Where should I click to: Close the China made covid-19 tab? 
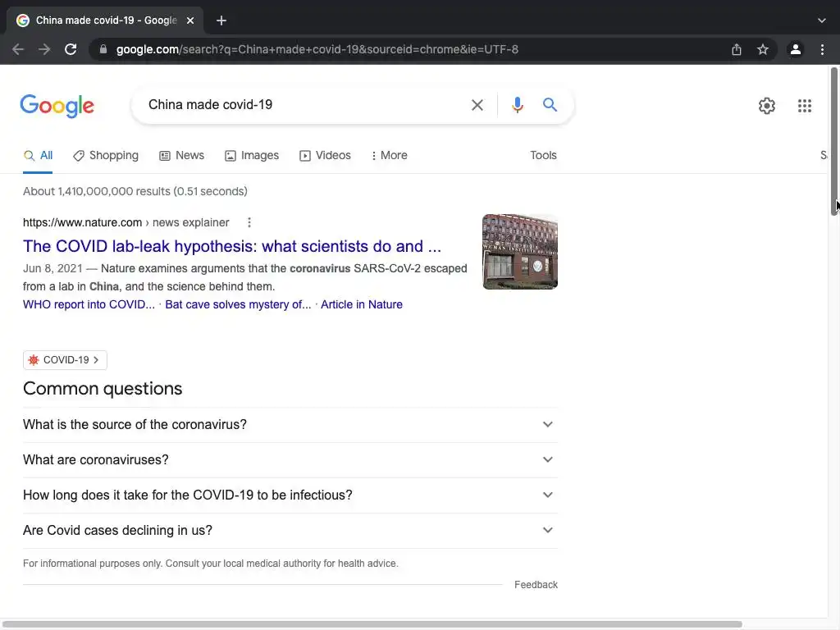coord(190,21)
